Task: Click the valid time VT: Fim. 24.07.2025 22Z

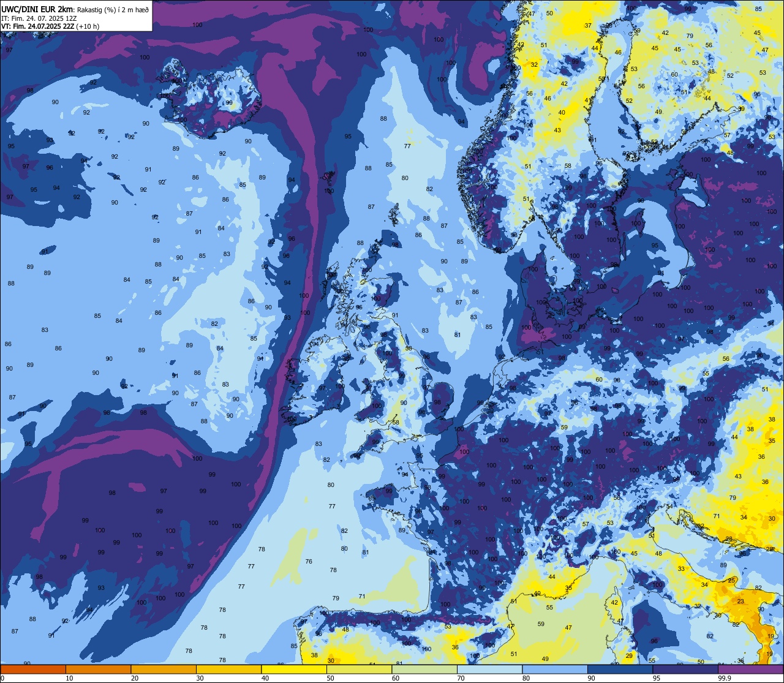Action: coord(38,26)
